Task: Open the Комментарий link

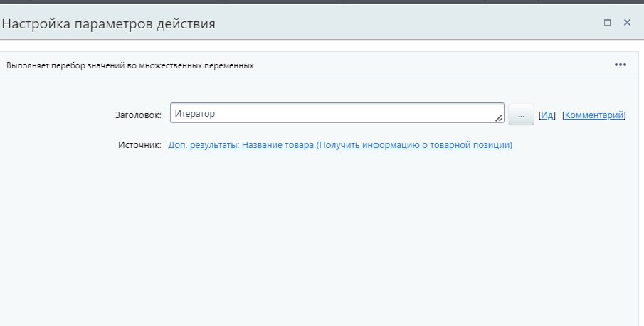Action: click(594, 115)
